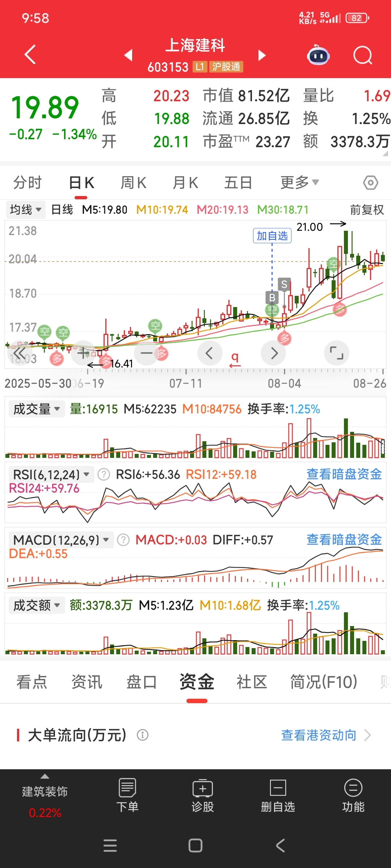
Task: Open 功能 functions menu
Action: coord(353,795)
